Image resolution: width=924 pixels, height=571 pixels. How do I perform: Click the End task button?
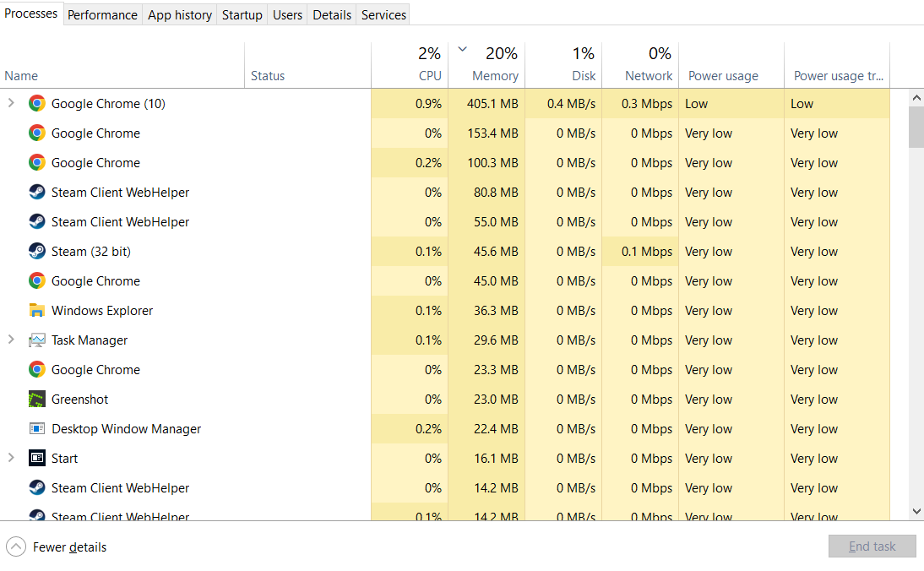pos(872,547)
